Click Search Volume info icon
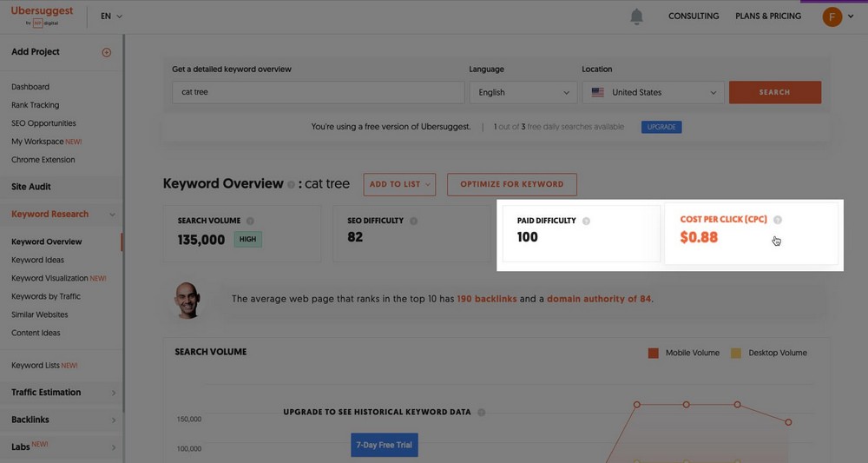868x463 pixels. [250, 221]
